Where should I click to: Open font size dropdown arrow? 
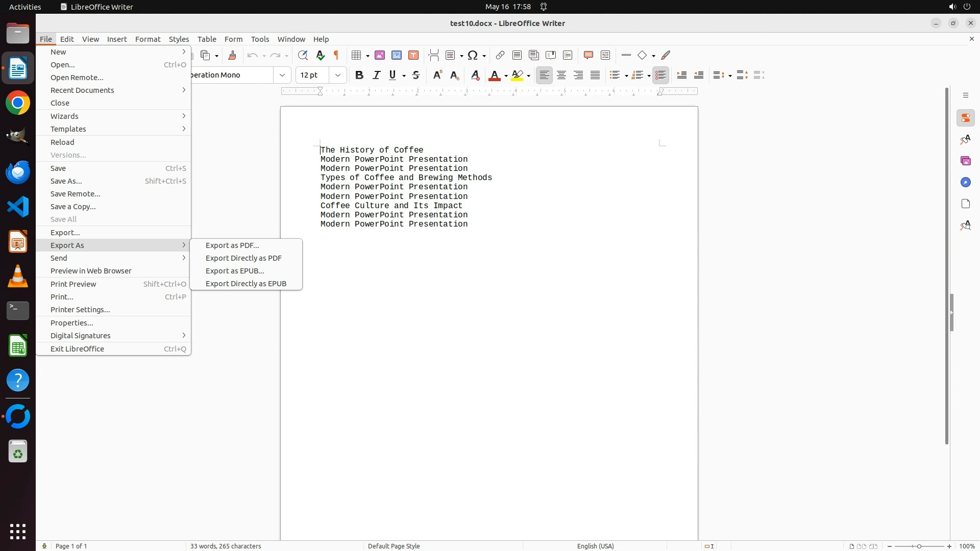pos(337,75)
